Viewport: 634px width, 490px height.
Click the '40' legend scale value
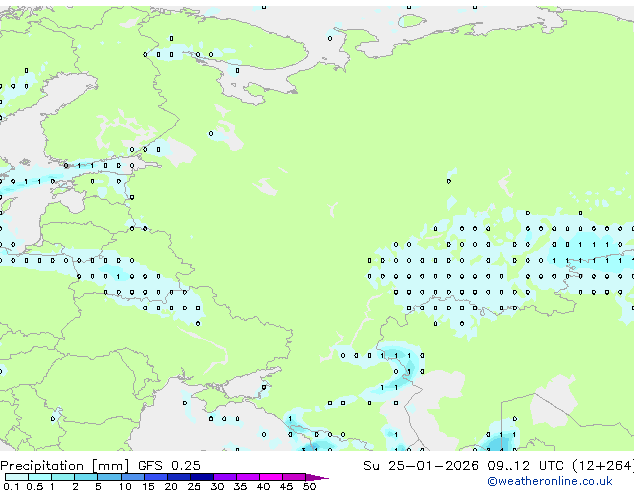263,486
